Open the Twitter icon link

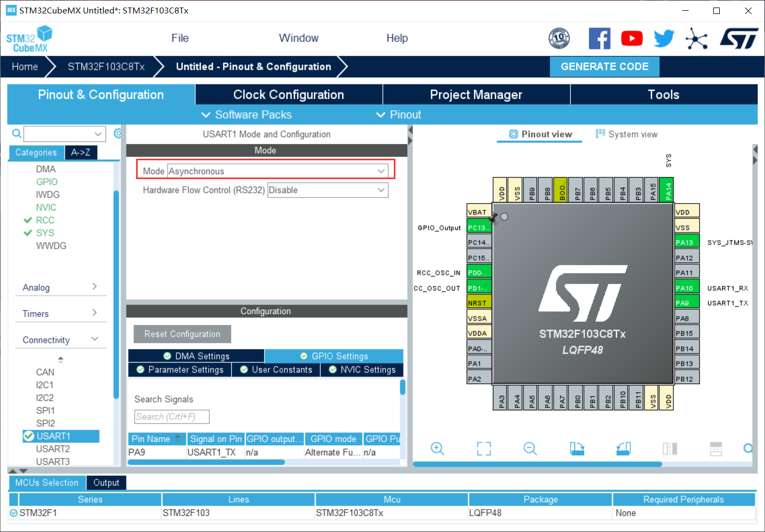click(x=664, y=39)
